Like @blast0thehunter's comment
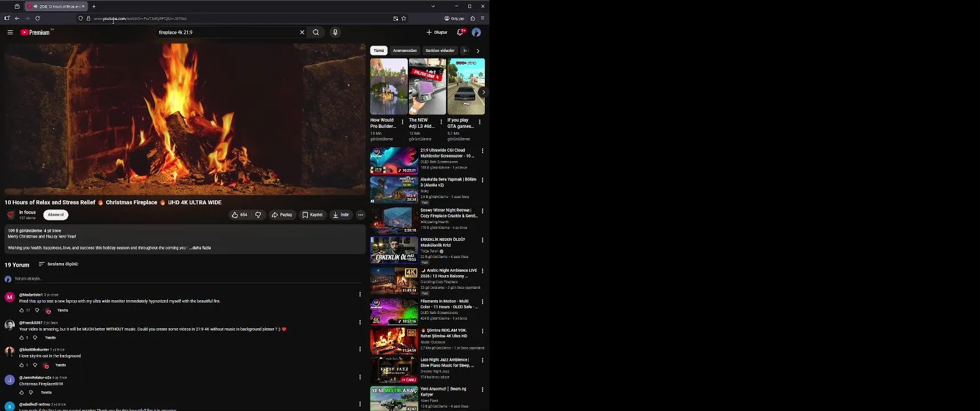Viewport: 980px width, 411px height. point(22,365)
